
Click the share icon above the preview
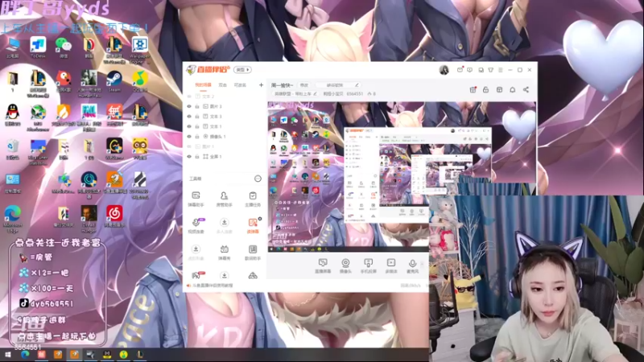pos(526,89)
